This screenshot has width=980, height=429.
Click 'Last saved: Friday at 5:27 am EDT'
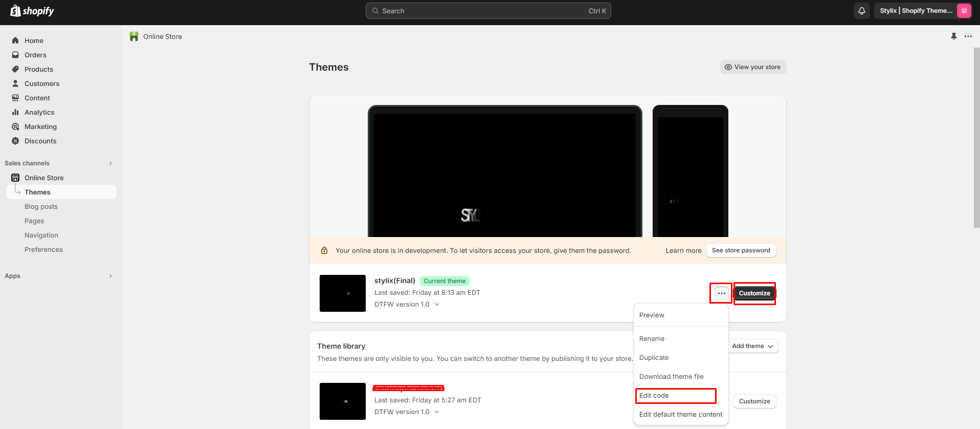428,400
